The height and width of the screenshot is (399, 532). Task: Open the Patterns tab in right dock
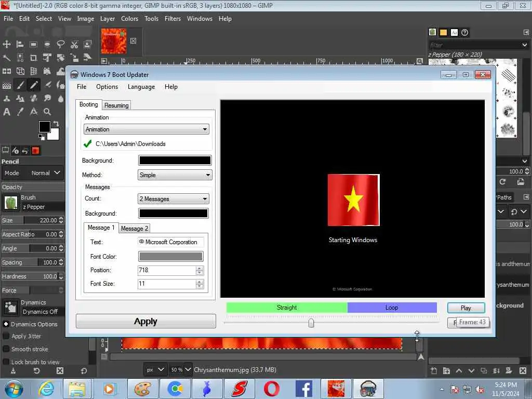click(443, 32)
